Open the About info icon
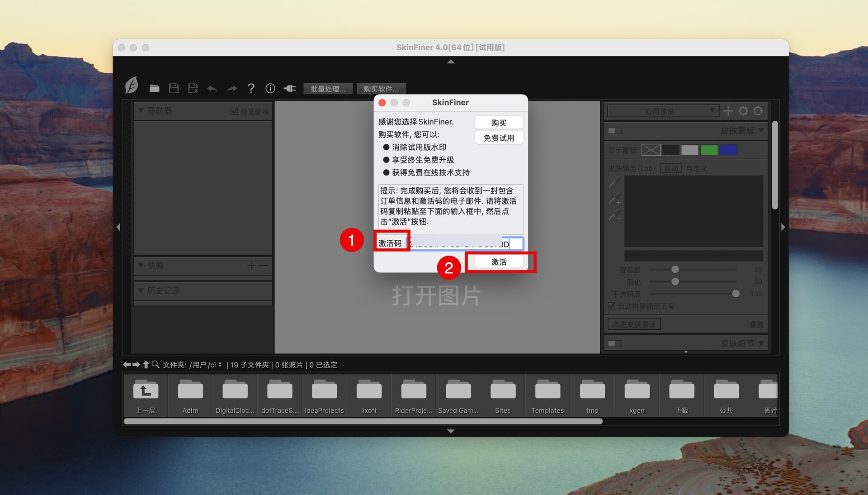Viewport: 868px width, 495px height. tap(270, 88)
